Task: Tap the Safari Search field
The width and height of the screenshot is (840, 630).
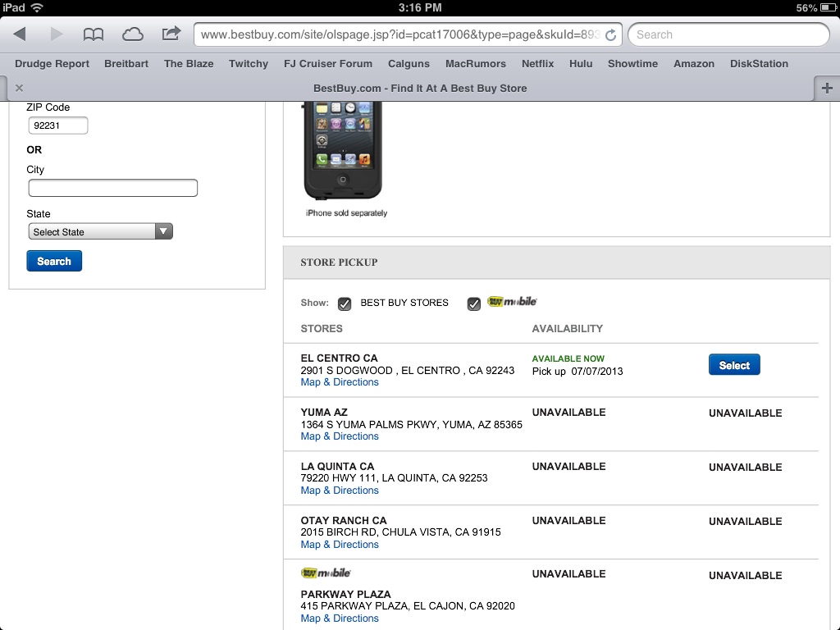Action: pyautogui.click(x=728, y=34)
